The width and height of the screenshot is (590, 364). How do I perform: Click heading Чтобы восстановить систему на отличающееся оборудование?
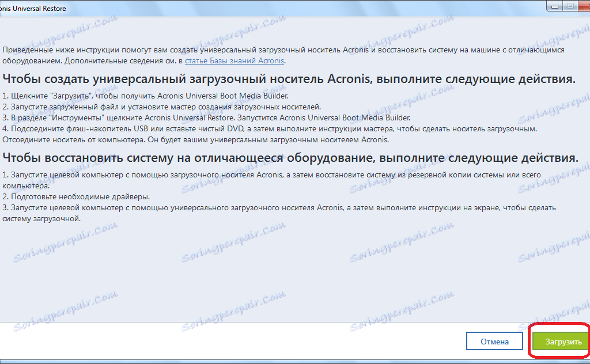coord(290,158)
